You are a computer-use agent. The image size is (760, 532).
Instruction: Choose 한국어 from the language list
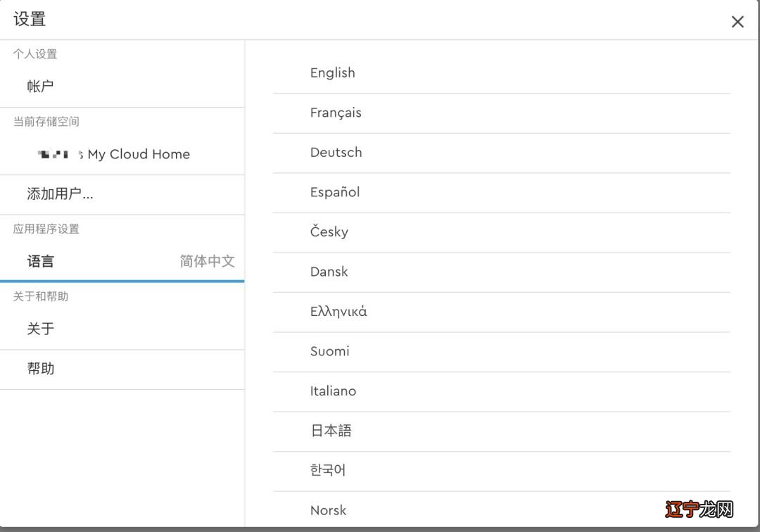click(x=328, y=470)
